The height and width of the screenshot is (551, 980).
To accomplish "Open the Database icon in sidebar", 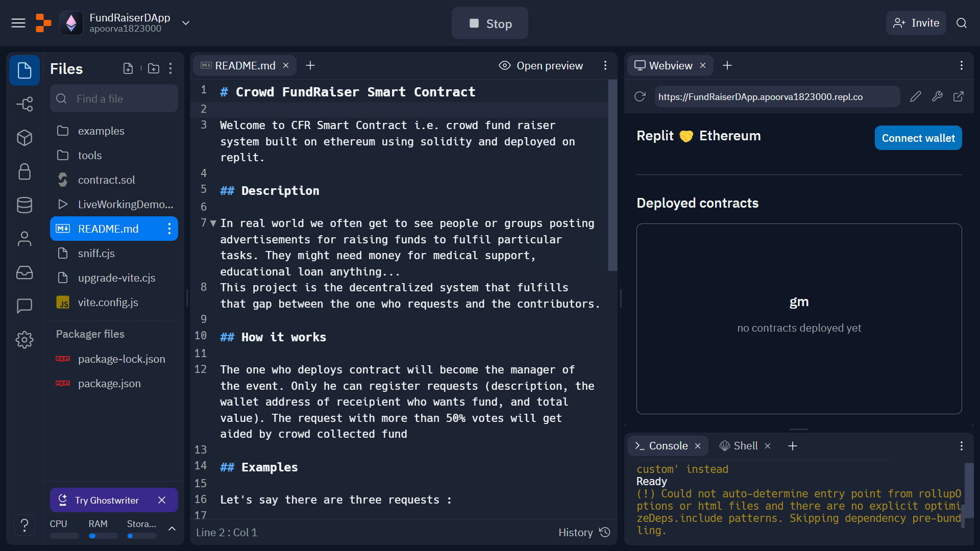I will click(x=24, y=205).
